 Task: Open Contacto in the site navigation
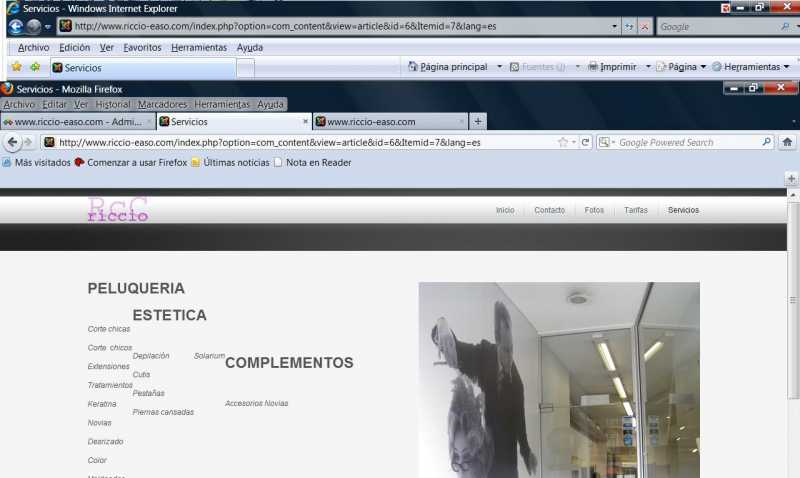[x=549, y=210]
